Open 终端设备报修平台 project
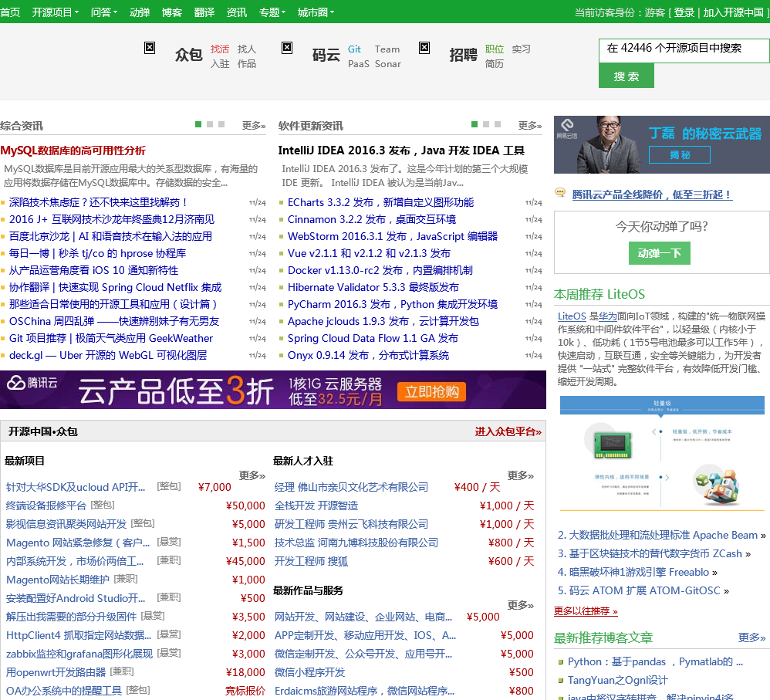The image size is (770, 700). (46, 506)
